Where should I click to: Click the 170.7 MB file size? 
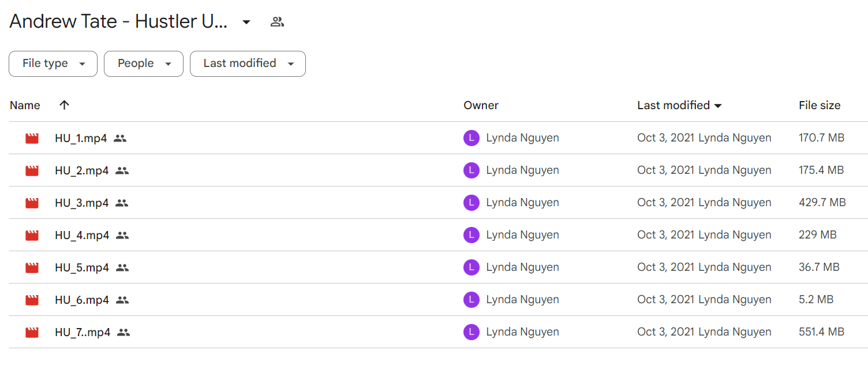(821, 138)
